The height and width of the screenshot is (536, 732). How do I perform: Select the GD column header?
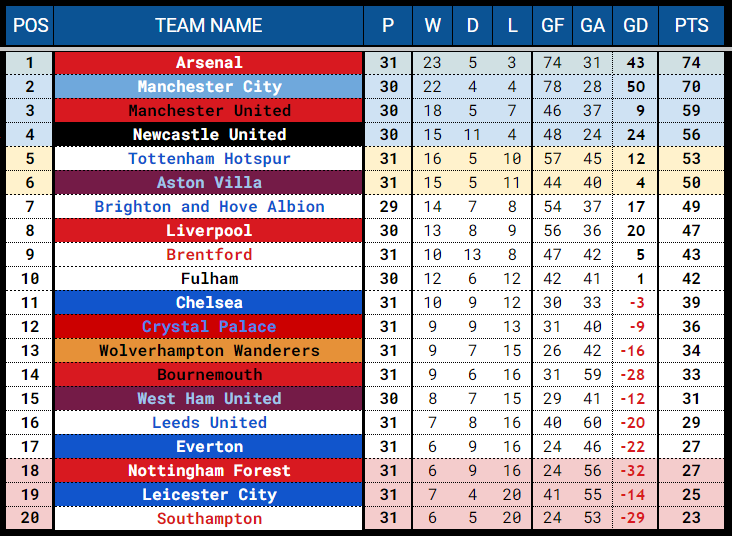pos(635,26)
